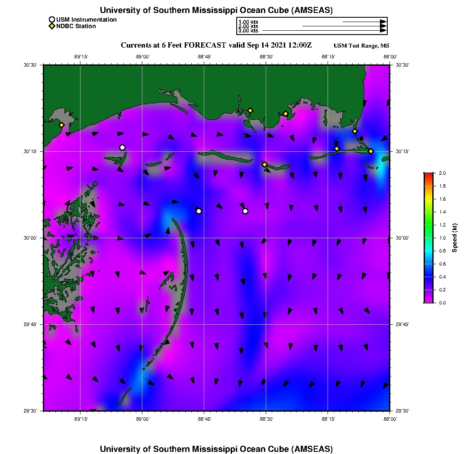Select the westernmost NDBC station diamond on the map
Screen dimensions: 476x454
point(62,125)
